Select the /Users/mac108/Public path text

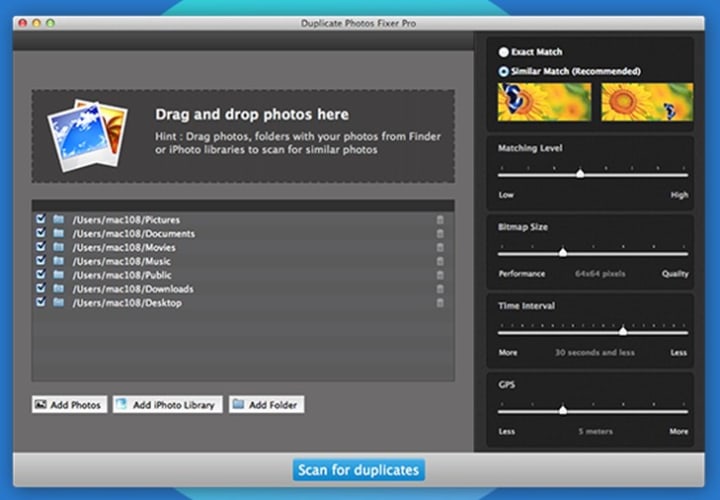[122, 275]
